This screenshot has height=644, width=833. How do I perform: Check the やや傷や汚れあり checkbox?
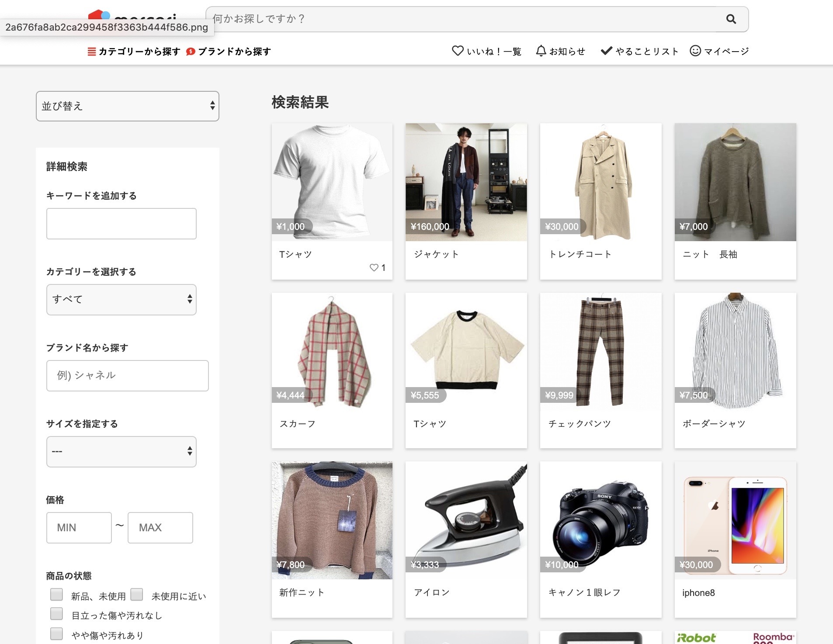[x=57, y=634]
